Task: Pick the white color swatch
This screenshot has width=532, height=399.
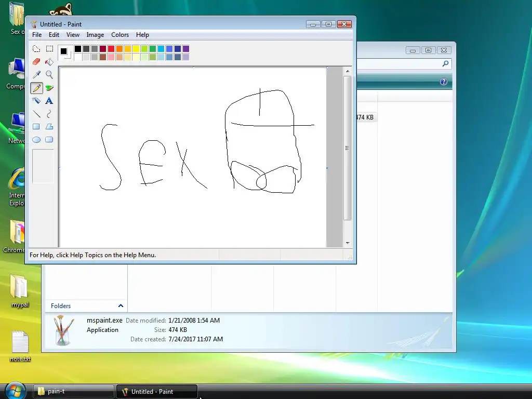Action: tap(78, 57)
